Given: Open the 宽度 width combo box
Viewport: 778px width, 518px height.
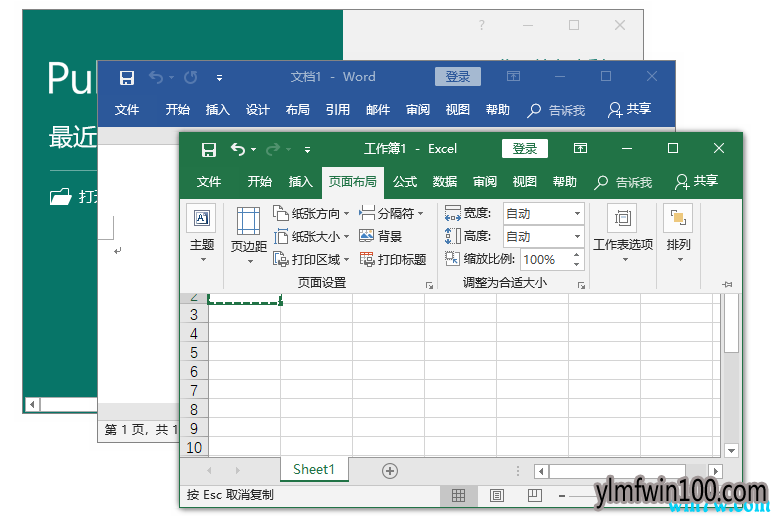Looking at the screenshot, I should tap(543, 213).
